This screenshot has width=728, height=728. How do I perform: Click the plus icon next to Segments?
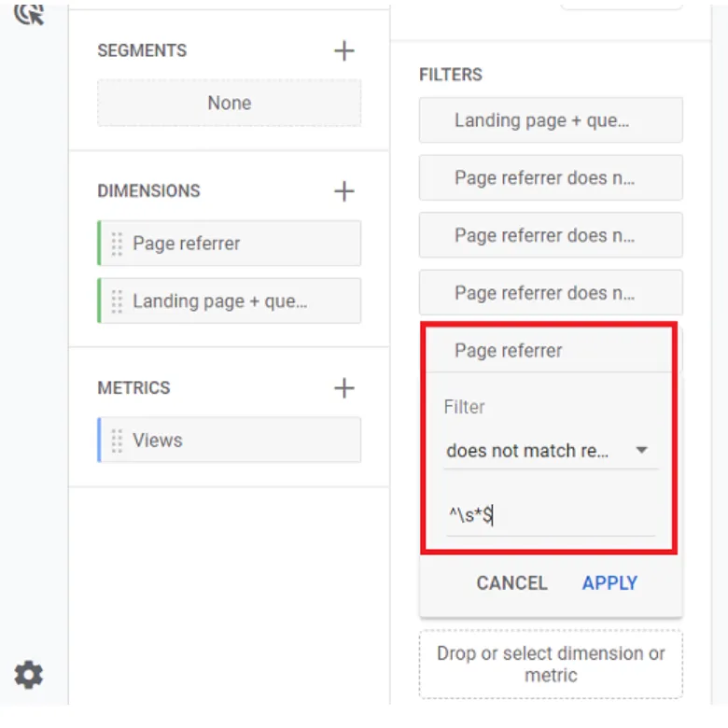click(x=344, y=50)
